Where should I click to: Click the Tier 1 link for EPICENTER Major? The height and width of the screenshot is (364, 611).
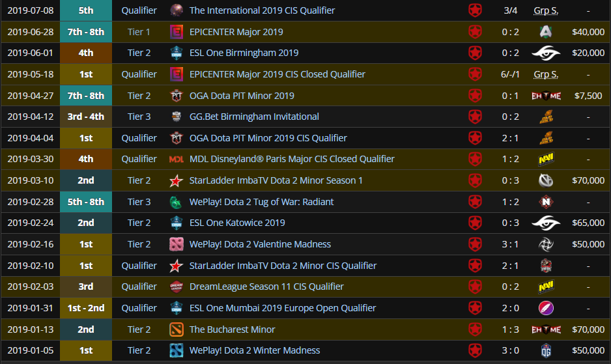coord(139,32)
